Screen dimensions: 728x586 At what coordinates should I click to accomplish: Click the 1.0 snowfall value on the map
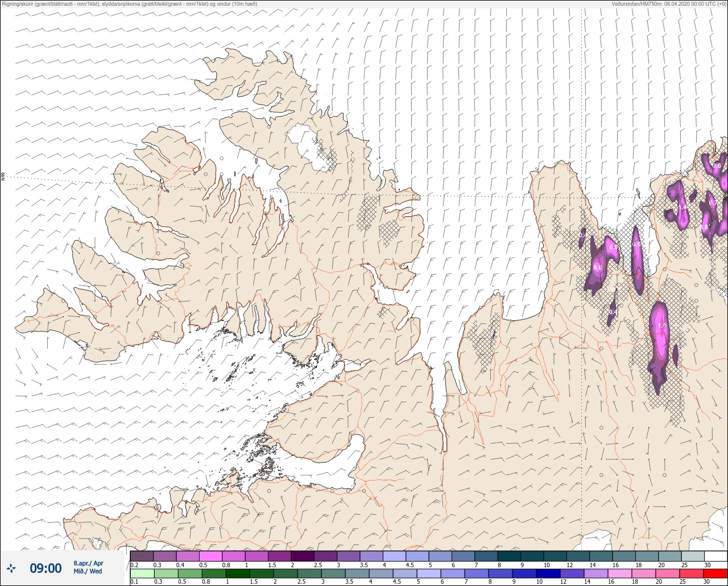[x=661, y=326]
